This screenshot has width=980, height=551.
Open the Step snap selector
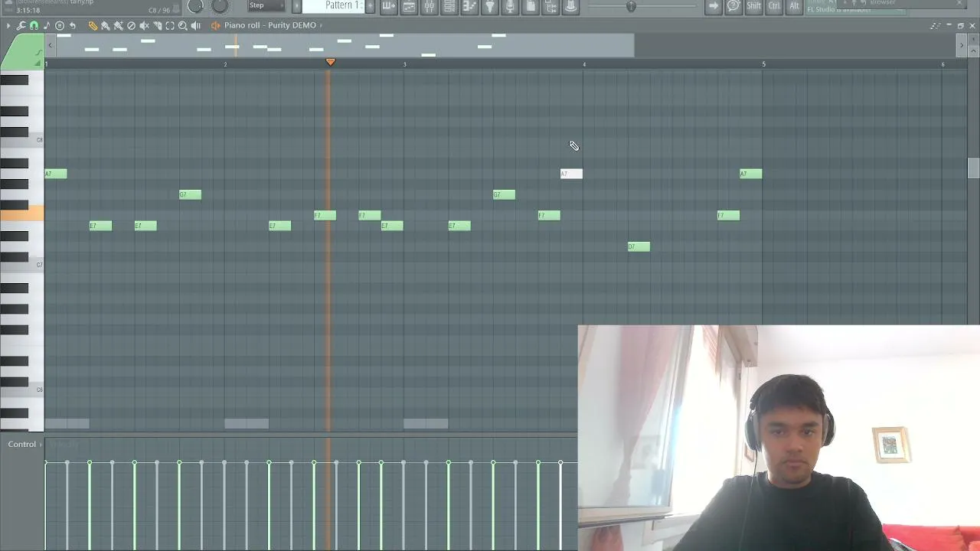(x=266, y=5)
